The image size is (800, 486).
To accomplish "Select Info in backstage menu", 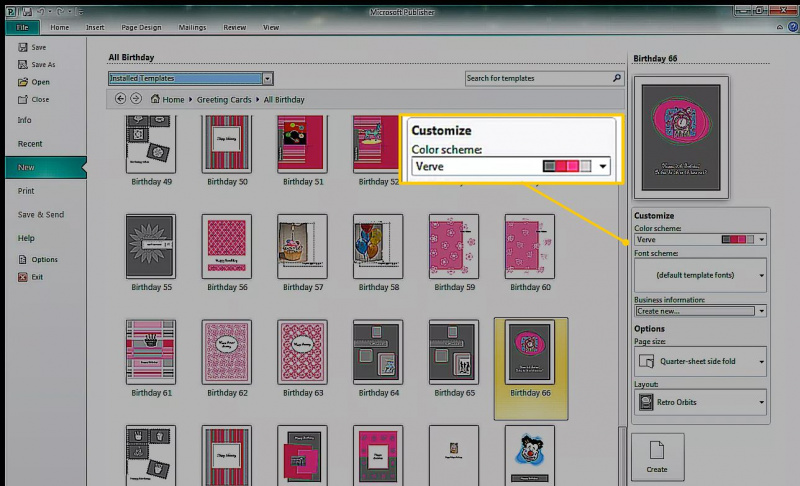I will pyautogui.click(x=24, y=120).
